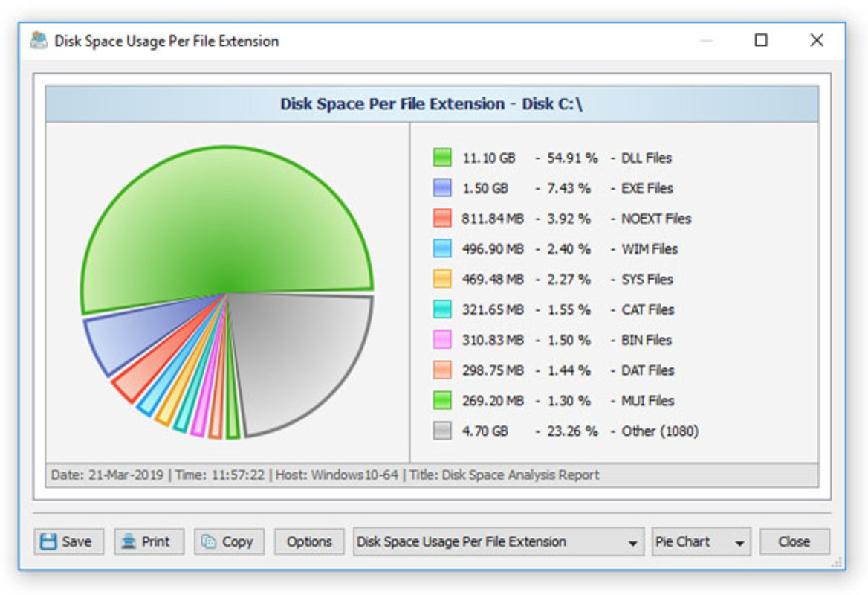Click the salmon DAT Files legend swatch

click(x=441, y=370)
